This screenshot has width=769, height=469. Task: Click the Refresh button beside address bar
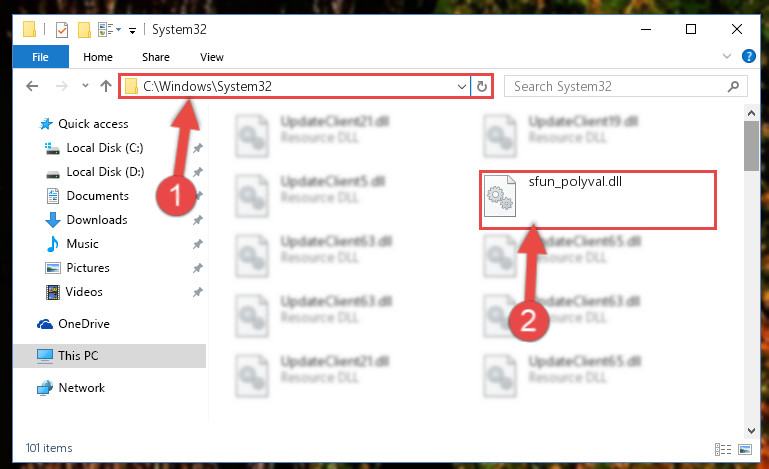[x=482, y=86]
